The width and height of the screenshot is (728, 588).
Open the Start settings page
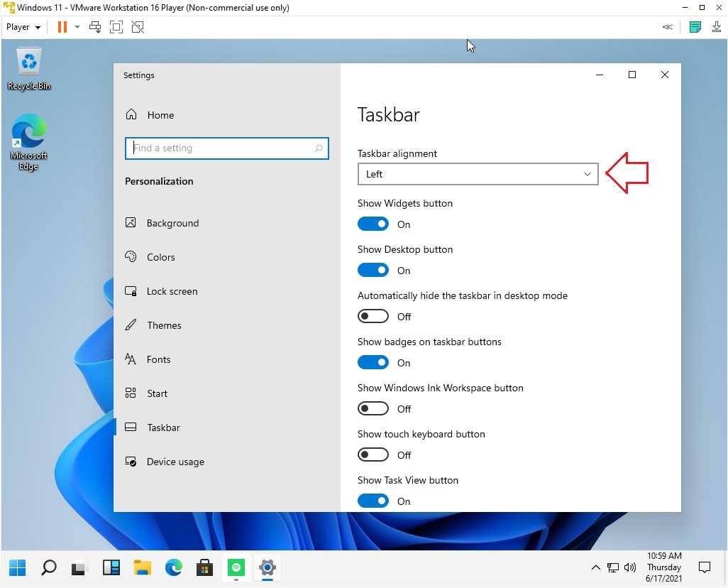146,393
